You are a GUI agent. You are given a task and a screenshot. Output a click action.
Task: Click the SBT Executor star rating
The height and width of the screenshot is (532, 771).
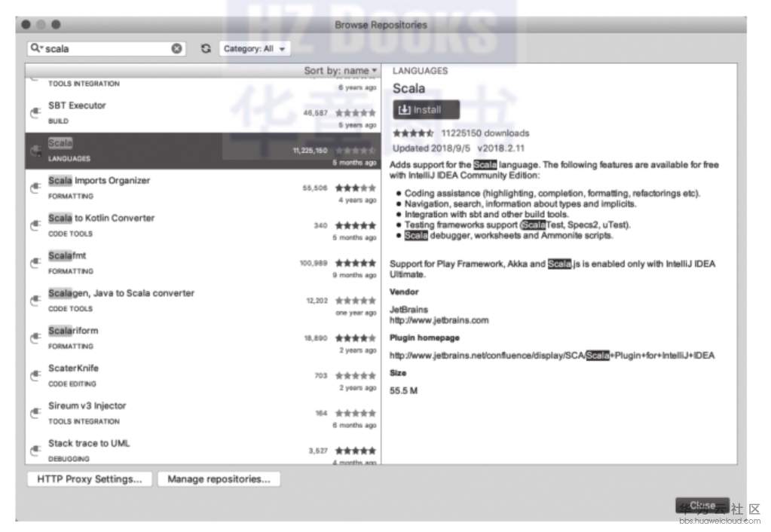pyautogui.click(x=356, y=113)
